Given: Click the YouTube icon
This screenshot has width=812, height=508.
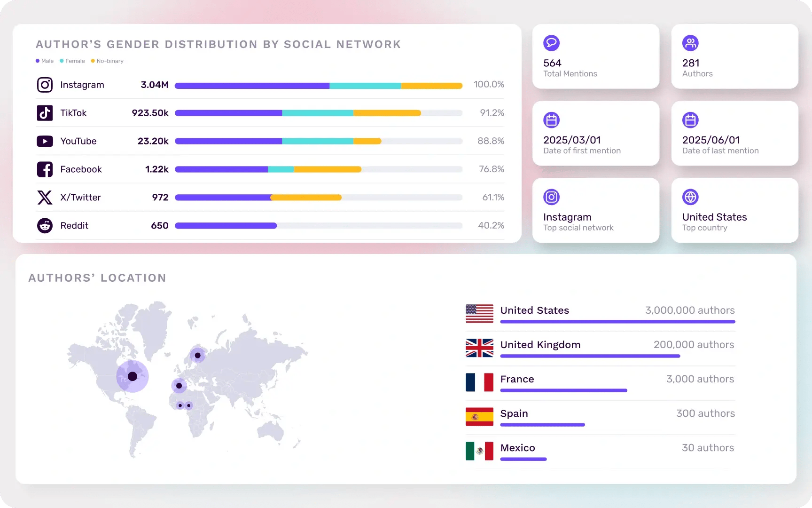Looking at the screenshot, I should pyautogui.click(x=45, y=141).
